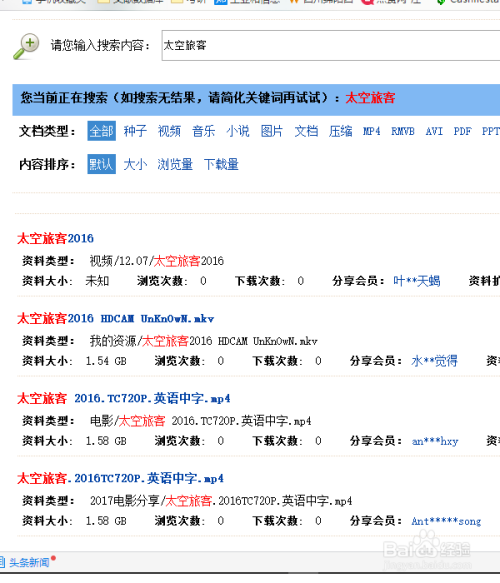The image size is (500, 583).
Task: Open sharing member an***hxy profile
Action: coord(435,441)
